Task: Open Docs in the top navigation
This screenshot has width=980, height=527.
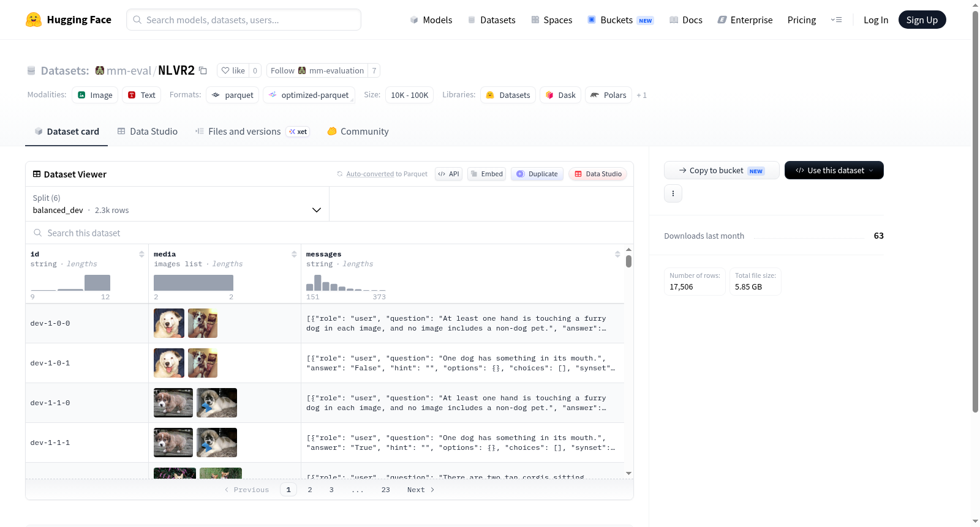Action: [686, 20]
